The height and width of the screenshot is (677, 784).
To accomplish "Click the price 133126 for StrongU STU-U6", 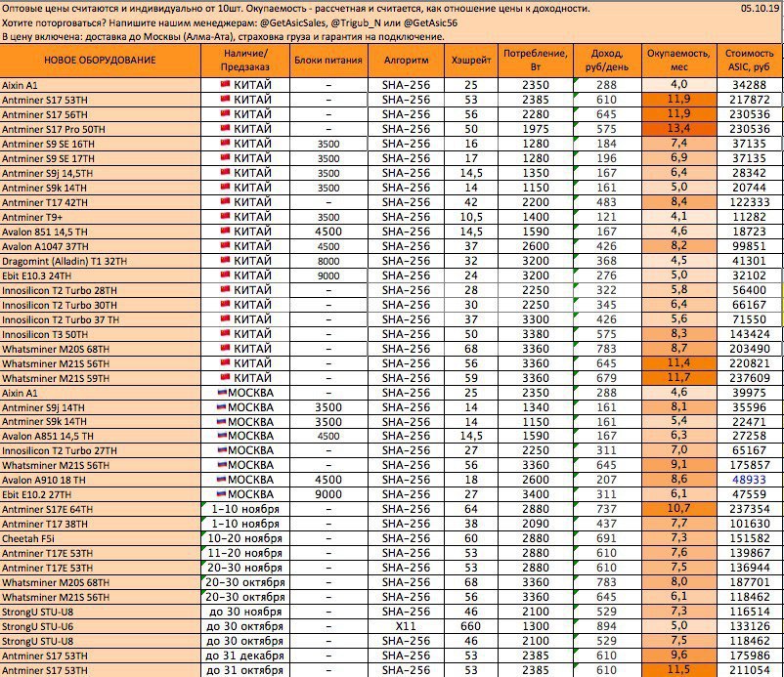I will [x=750, y=626].
